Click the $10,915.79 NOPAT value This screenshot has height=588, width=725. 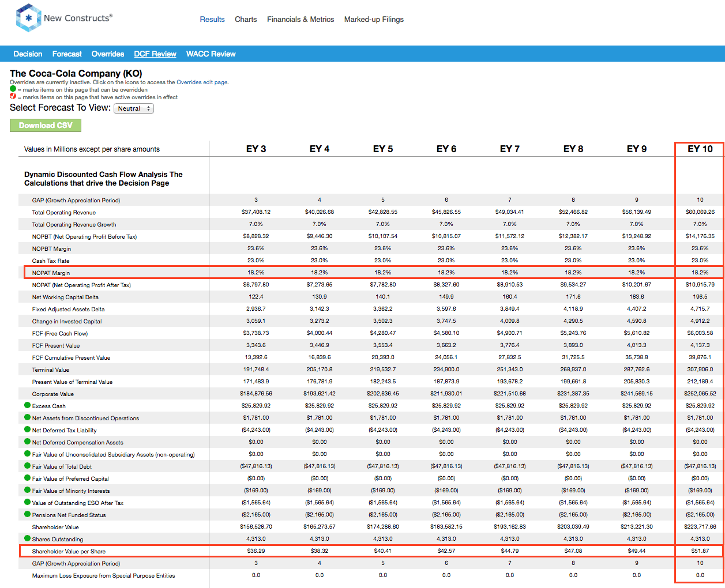pyautogui.click(x=700, y=285)
